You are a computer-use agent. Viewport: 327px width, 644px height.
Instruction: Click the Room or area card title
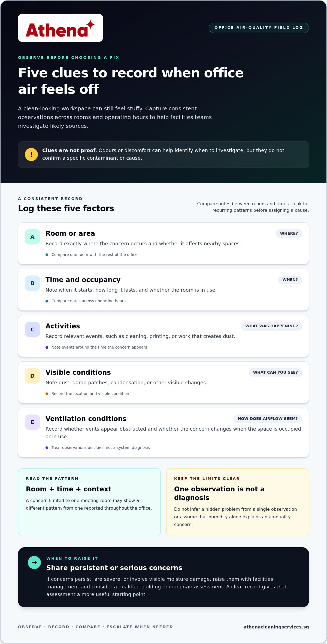pyautogui.click(x=70, y=234)
